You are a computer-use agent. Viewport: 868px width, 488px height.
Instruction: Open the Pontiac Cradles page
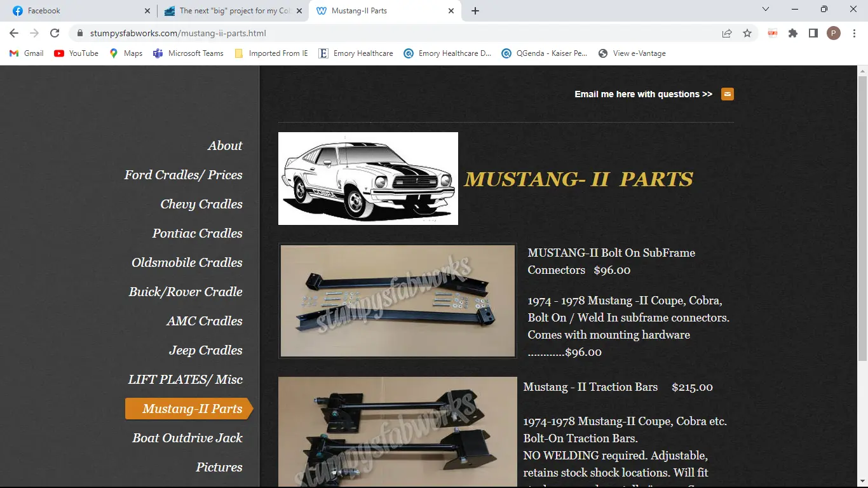(197, 233)
